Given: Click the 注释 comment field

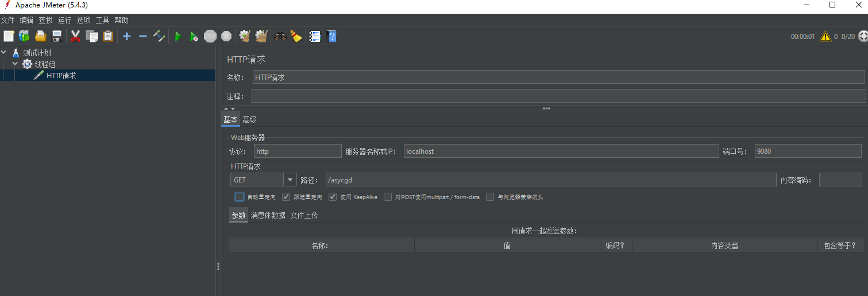Looking at the screenshot, I should [558, 96].
